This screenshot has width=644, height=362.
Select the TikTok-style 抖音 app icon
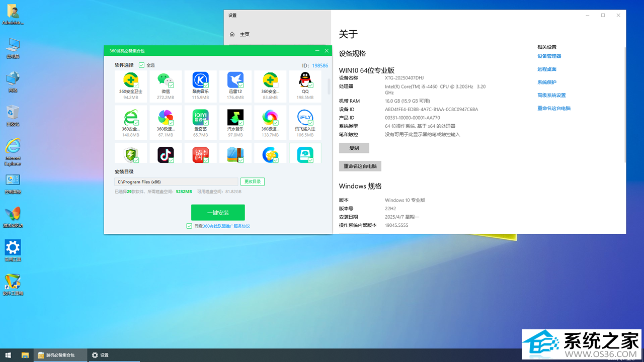(165, 155)
